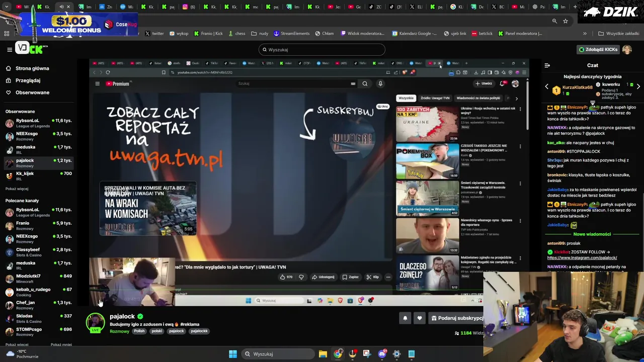
Task: Click the polski stream tag
Action: point(157,331)
